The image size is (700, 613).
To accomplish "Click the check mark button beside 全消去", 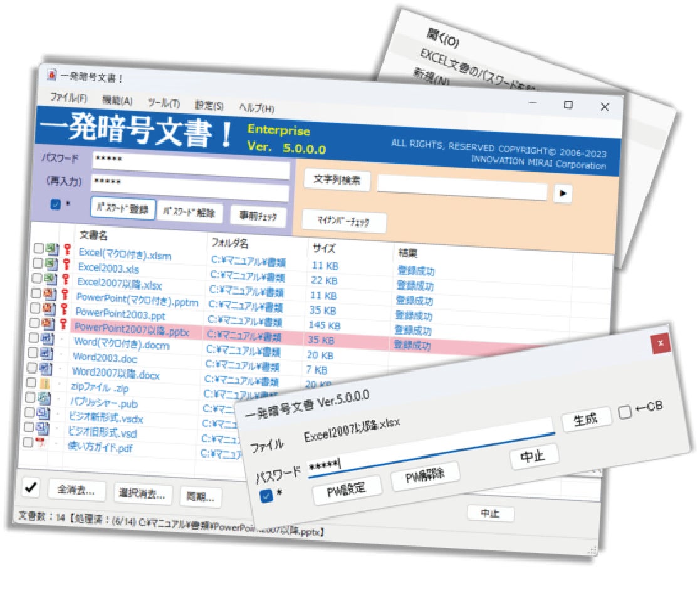I will pyautogui.click(x=30, y=488).
